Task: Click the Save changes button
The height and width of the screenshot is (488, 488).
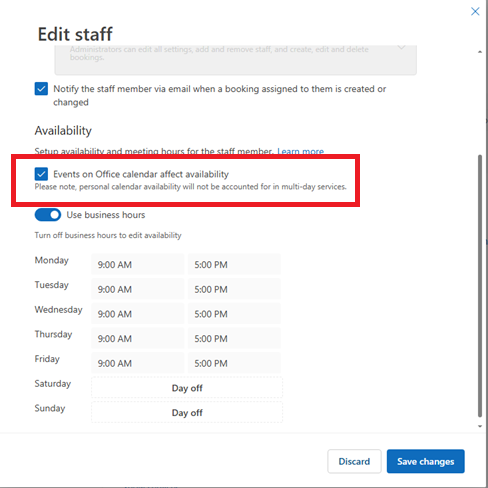Action: point(426,461)
